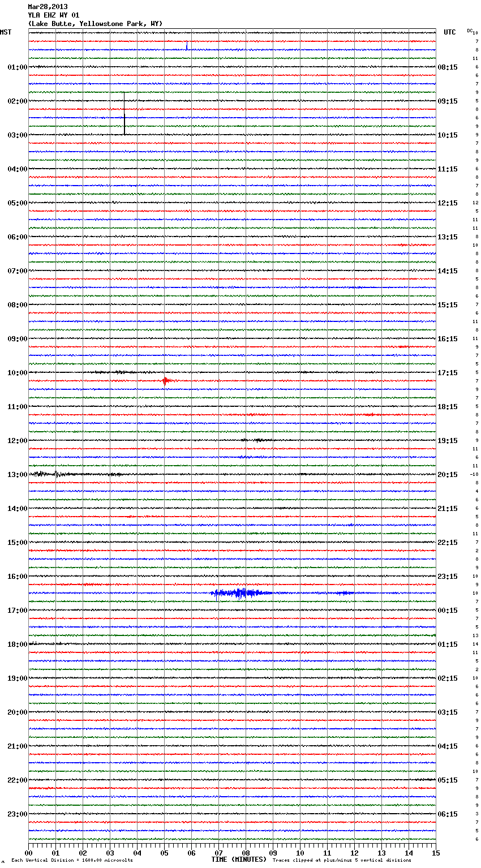Screen dimensions: 481x868
Task: Click the 09 minute axis tick label
Action: click(x=273, y=853)
